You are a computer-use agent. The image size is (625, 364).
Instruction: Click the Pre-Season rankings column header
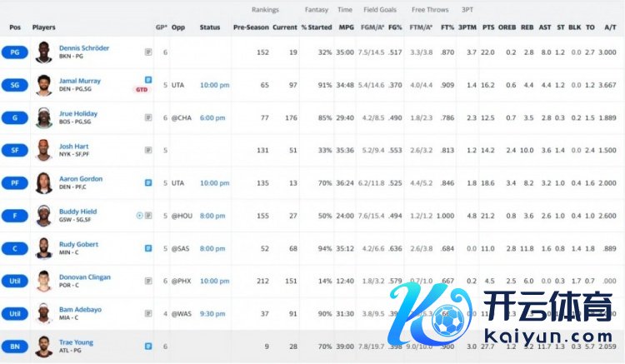tap(251, 27)
